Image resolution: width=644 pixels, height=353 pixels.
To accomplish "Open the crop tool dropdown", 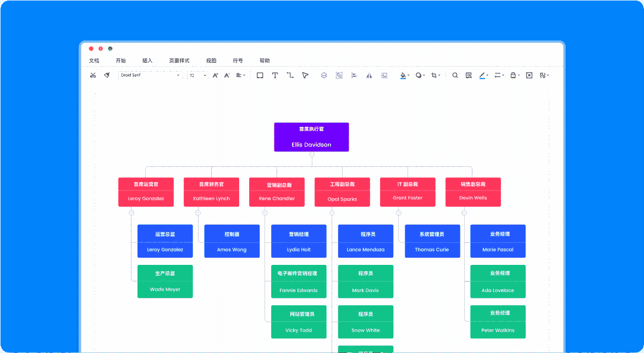I will [x=436, y=75].
